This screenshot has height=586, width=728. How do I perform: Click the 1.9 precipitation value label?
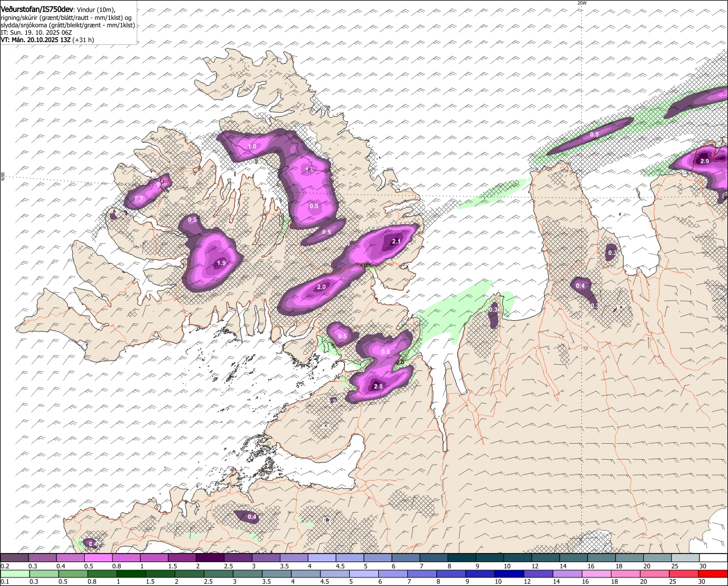pyautogui.click(x=221, y=263)
